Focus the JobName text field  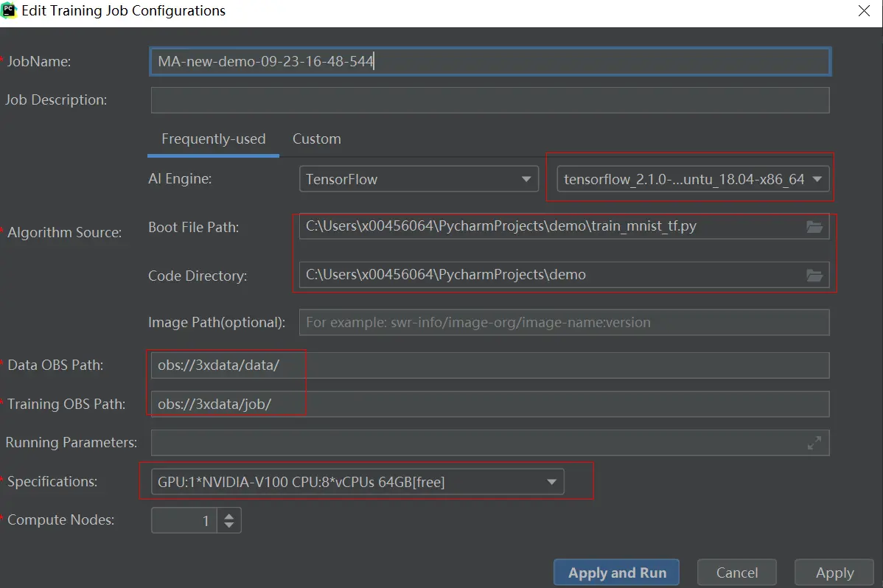(x=489, y=62)
